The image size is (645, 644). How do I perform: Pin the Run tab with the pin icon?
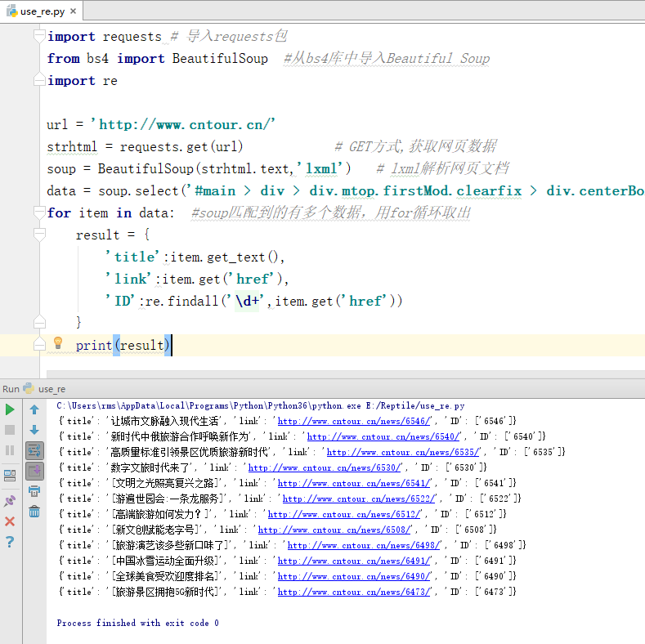pos(10,500)
